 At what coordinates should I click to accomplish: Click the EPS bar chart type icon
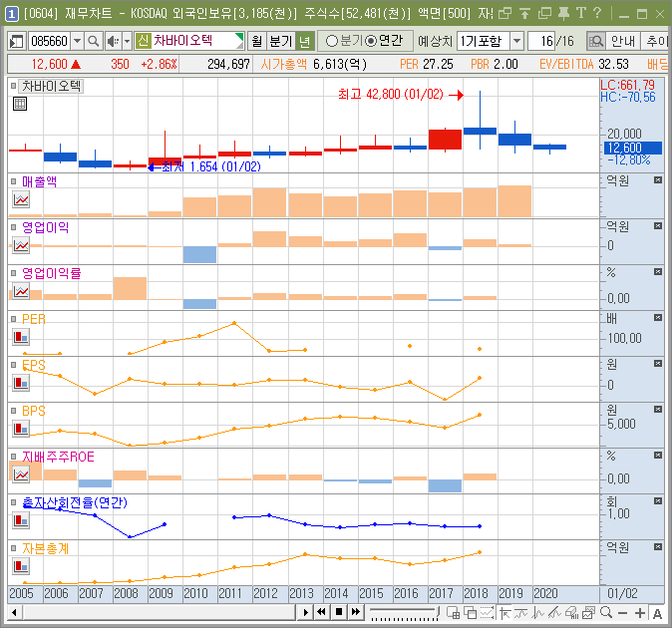coord(21,383)
